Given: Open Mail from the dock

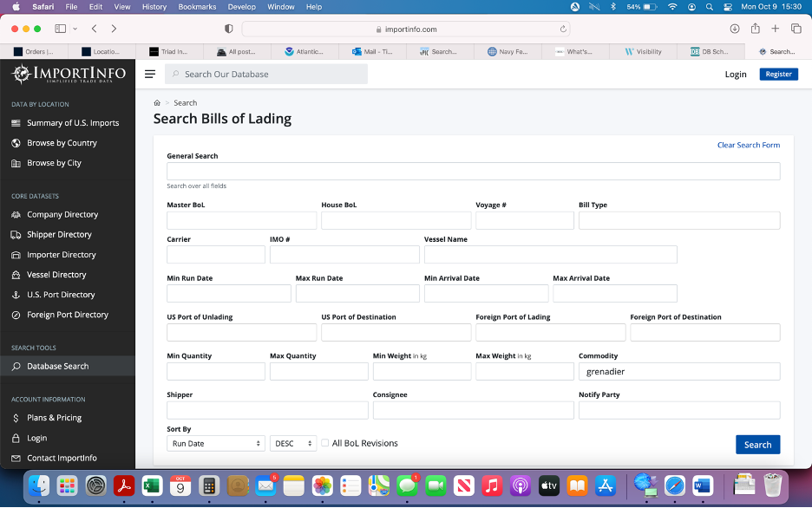Looking at the screenshot, I should point(265,485).
